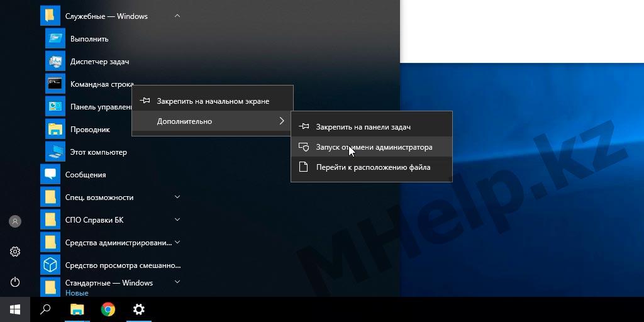Open the Проводник icon in Start list
Screen dimensions: 644x322
(x=55, y=129)
